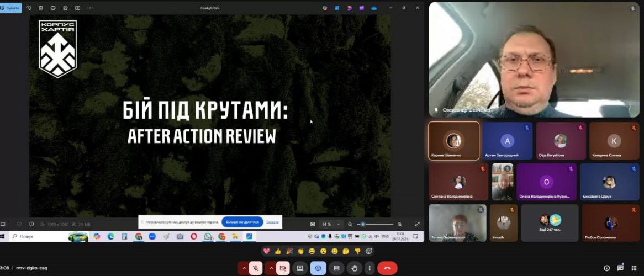
Task: Open the activities grid icon
Action: pyautogui.click(x=634, y=268)
